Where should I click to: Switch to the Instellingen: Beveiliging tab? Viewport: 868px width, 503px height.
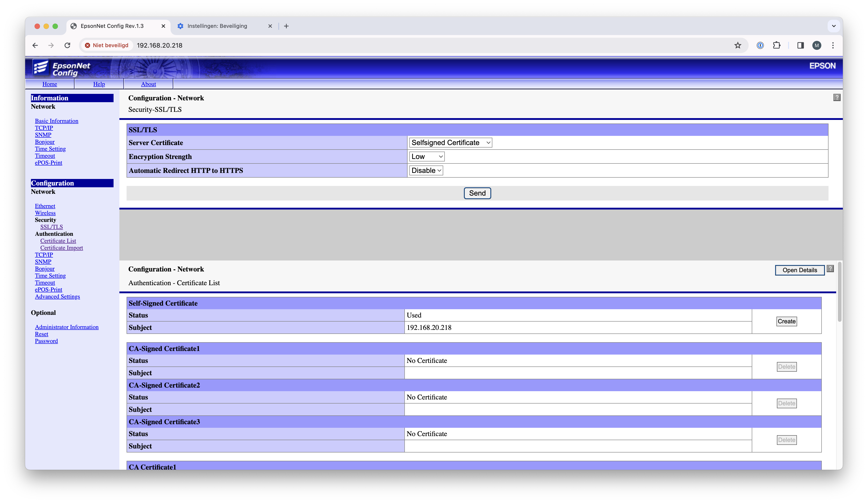pyautogui.click(x=225, y=26)
